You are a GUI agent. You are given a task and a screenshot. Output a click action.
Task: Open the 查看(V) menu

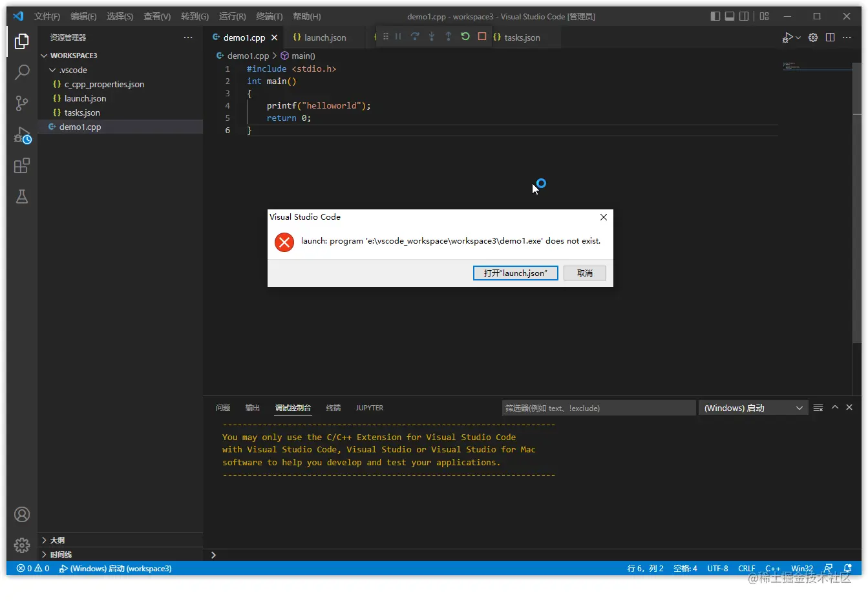click(157, 16)
